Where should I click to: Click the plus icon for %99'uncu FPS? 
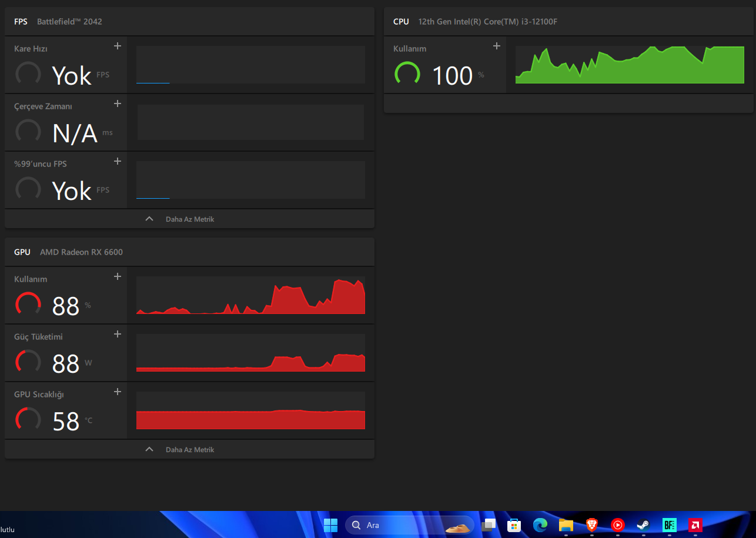click(x=117, y=161)
